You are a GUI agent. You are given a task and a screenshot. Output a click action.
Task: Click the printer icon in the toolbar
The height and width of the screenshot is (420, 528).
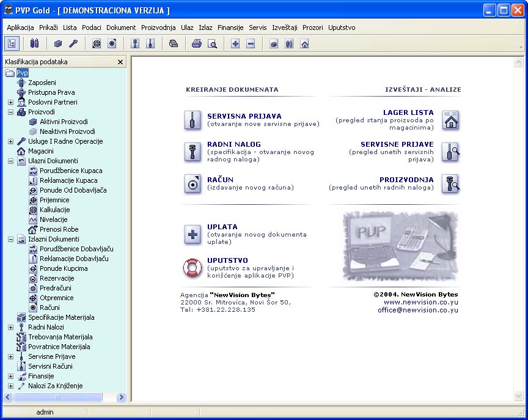tap(197, 43)
